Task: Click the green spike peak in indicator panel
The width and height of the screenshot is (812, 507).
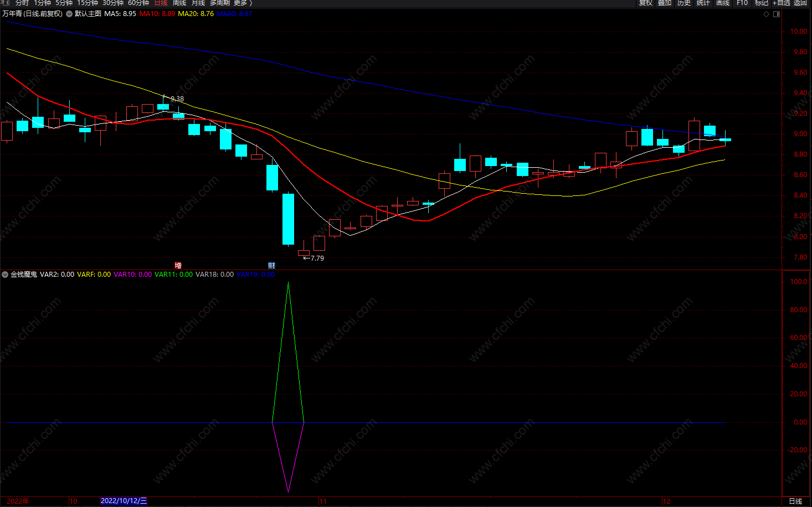Action: click(288, 283)
